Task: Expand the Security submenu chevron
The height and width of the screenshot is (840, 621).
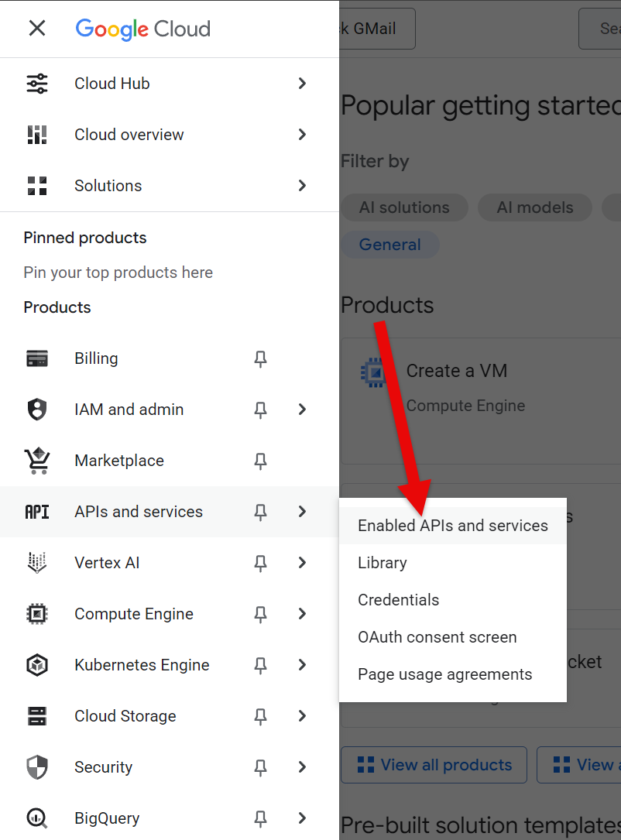Action: (302, 767)
